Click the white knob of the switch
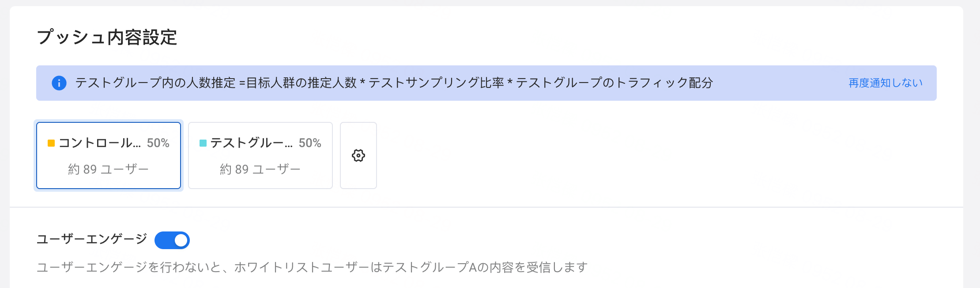The image size is (980, 288). [x=181, y=240]
